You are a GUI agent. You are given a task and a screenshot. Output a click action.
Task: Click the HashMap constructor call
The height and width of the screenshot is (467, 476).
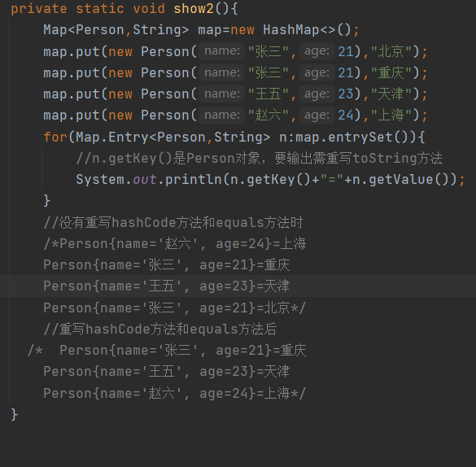tap(307, 30)
